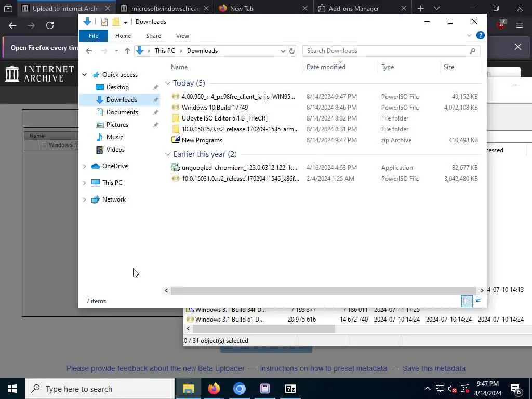Viewport: 532px width, 399px height.
Task: Refresh the Downloads folder
Action: pyautogui.click(x=292, y=51)
